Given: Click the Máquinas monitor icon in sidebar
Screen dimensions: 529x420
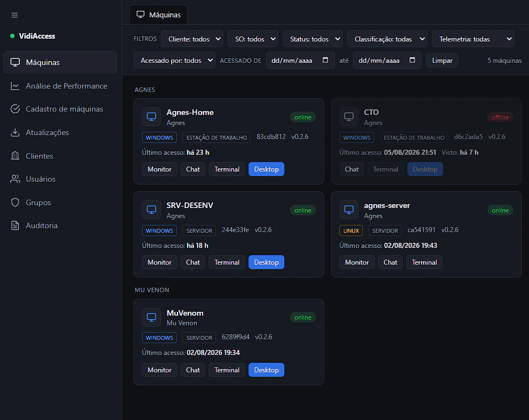Looking at the screenshot, I should click(x=15, y=62).
